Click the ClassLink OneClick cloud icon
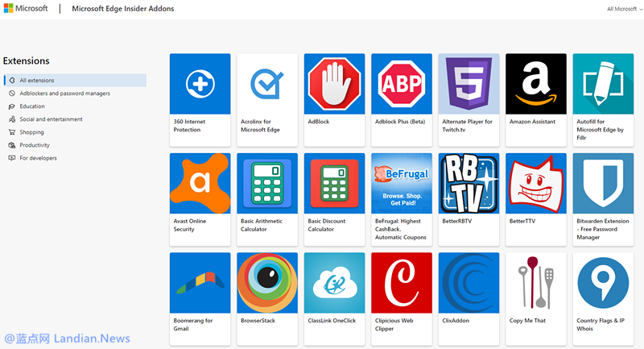 (334, 283)
